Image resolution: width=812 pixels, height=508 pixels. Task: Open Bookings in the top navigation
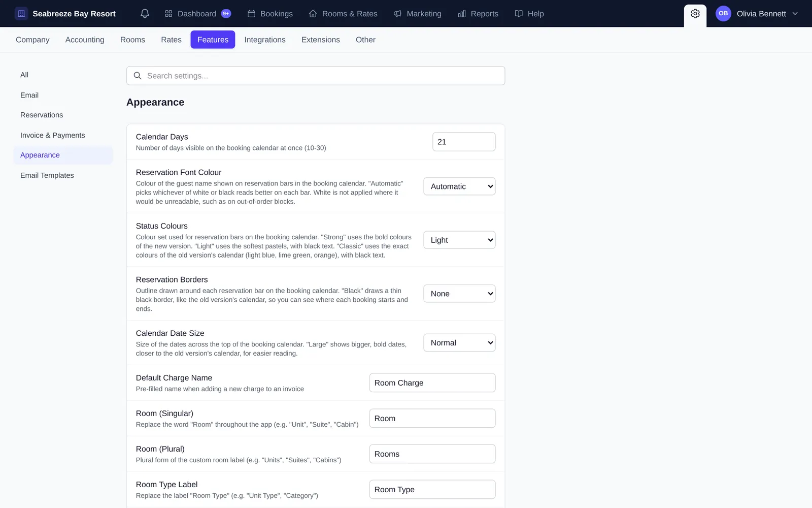(270, 14)
